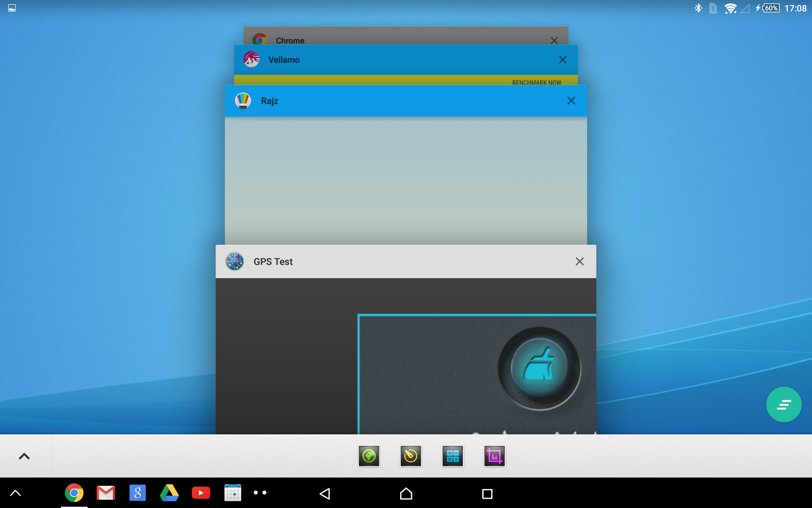The height and width of the screenshot is (508, 812).
Task: Launch the green globe browser small app
Action: pos(369,456)
